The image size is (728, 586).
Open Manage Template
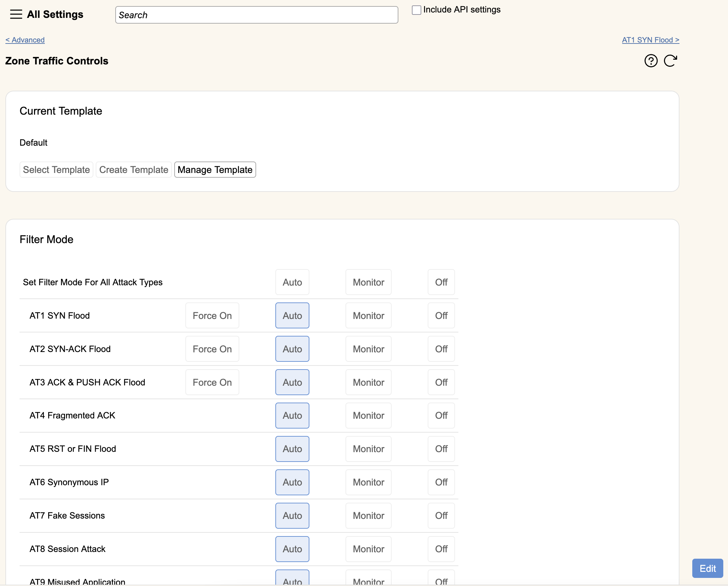(215, 170)
